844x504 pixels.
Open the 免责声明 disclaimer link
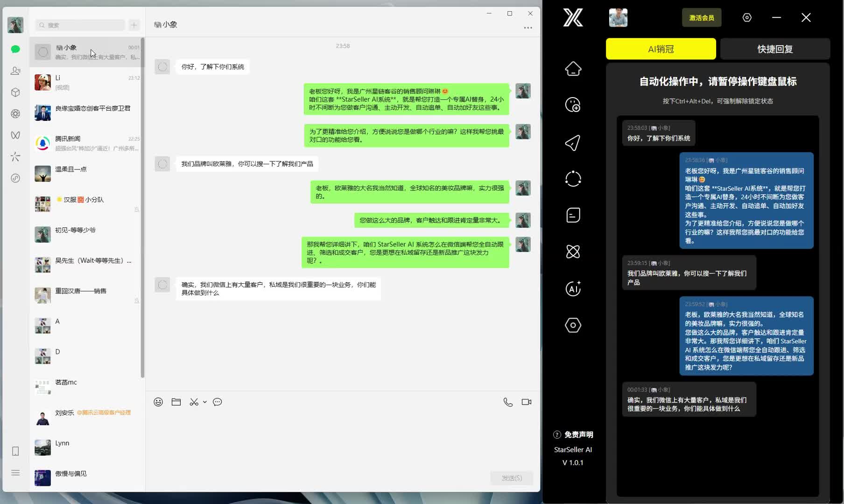click(x=578, y=434)
